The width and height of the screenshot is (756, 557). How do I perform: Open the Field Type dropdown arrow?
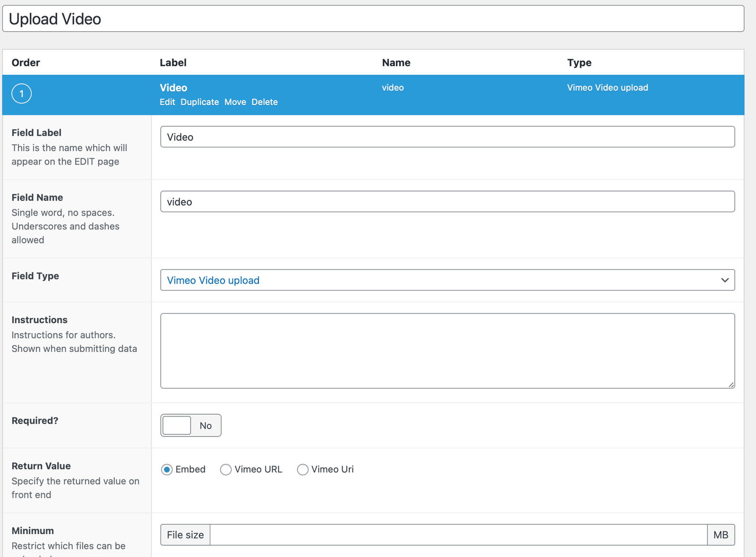(725, 280)
